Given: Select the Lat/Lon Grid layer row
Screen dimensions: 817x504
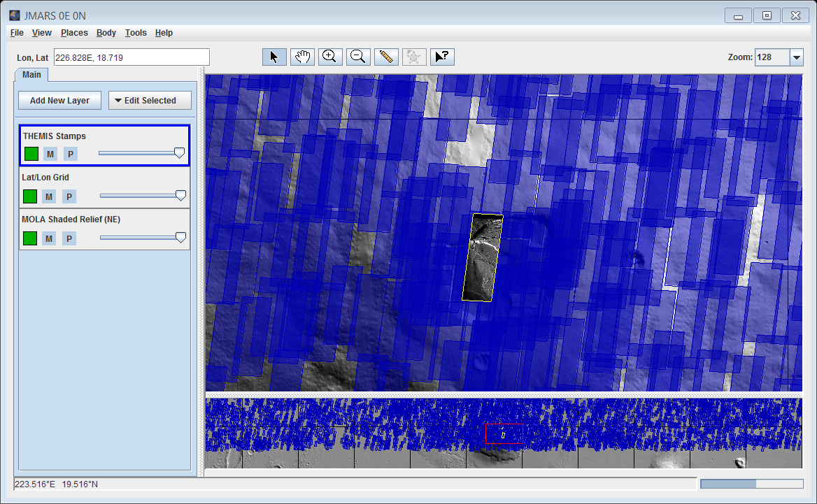Looking at the screenshot, I should (x=105, y=187).
